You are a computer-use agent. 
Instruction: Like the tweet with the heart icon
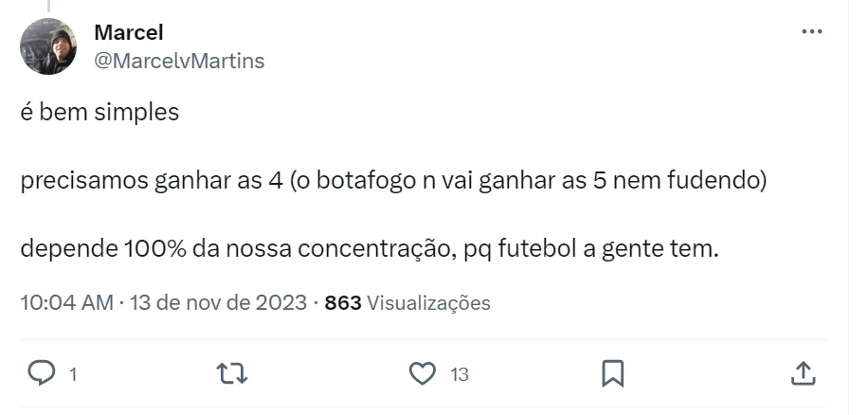point(422,373)
